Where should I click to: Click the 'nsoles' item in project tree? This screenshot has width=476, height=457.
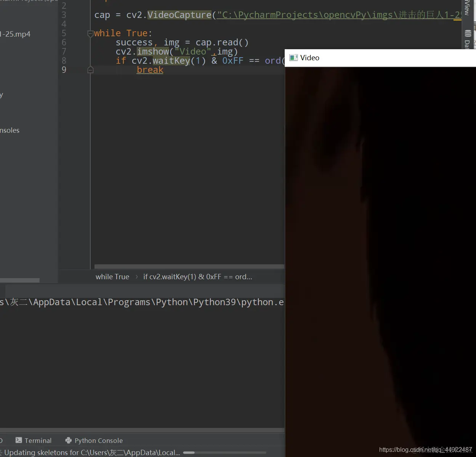10,130
